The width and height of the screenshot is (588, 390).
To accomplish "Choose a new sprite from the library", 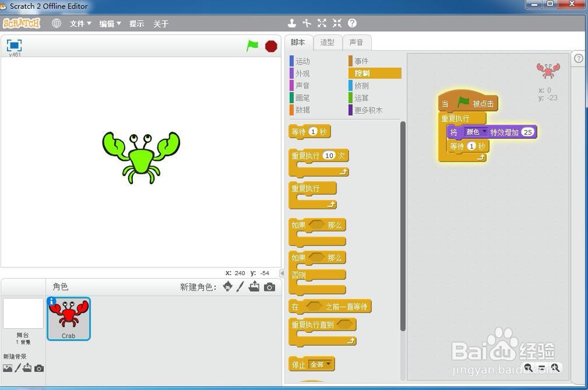I will [227, 287].
